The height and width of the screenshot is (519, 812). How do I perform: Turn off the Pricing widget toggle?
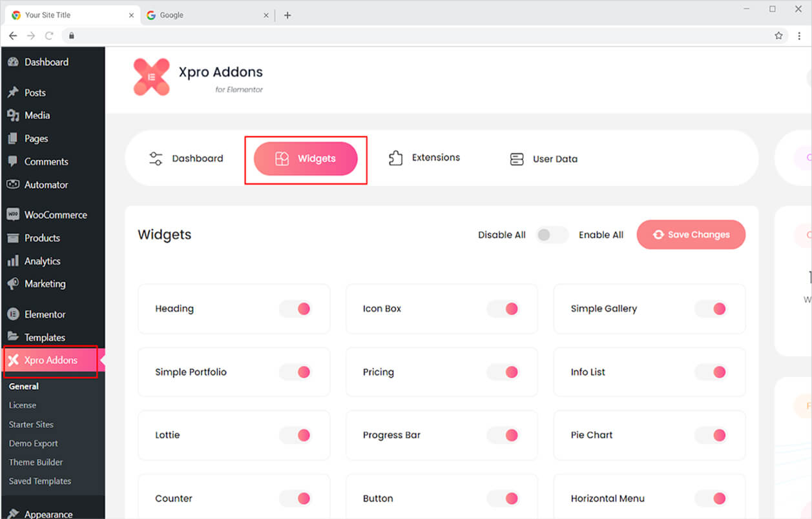point(503,372)
